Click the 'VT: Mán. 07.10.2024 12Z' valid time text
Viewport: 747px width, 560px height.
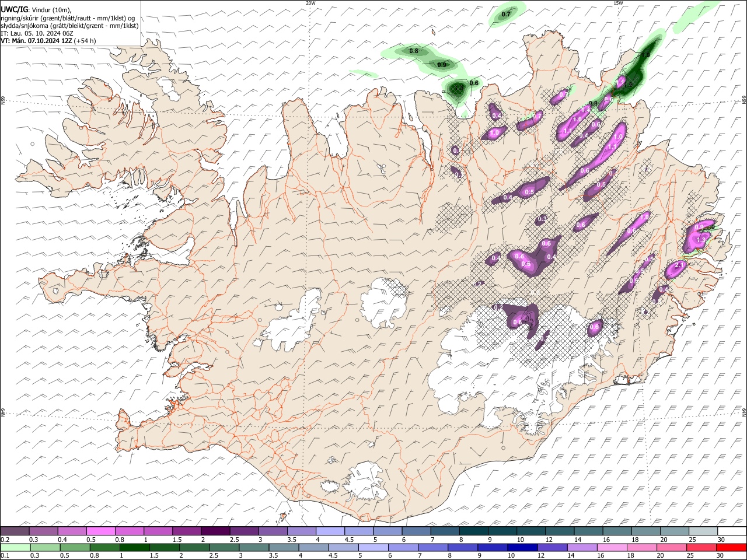36,41
